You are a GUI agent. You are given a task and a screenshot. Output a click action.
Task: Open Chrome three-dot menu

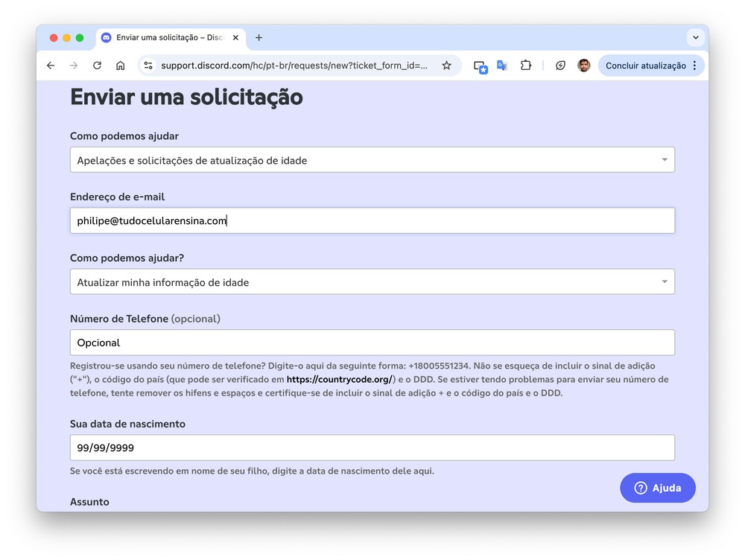click(x=694, y=66)
